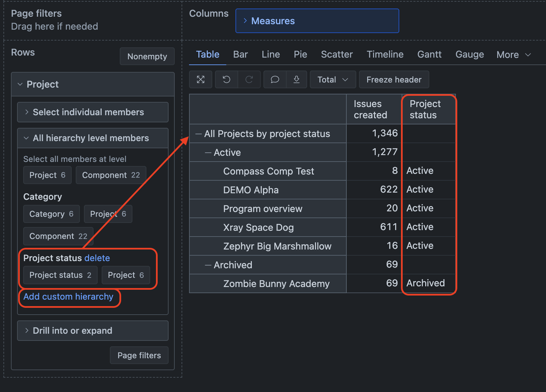Expand Drill into or expand section
546x392 pixels.
coord(27,331)
